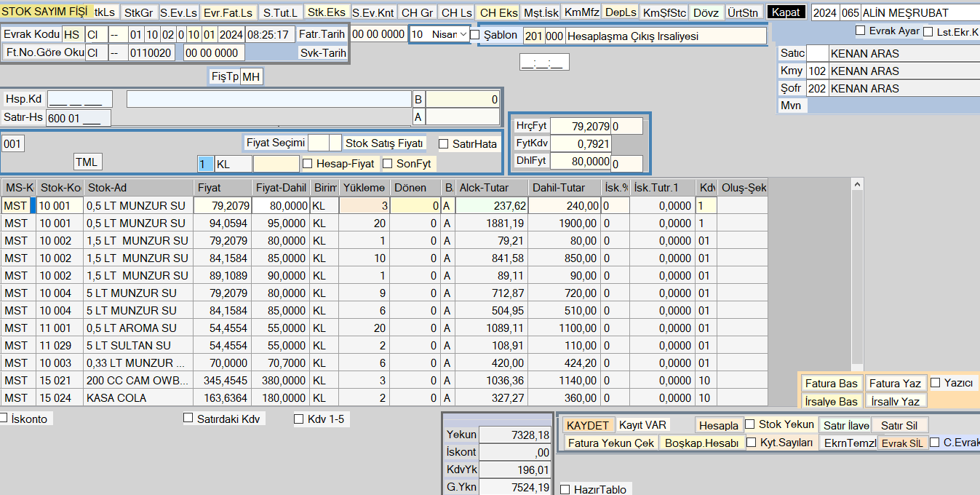Clear the screen with EkrnTemzl
The width and height of the screenshot is (980, 495).
tap(848, 443)
